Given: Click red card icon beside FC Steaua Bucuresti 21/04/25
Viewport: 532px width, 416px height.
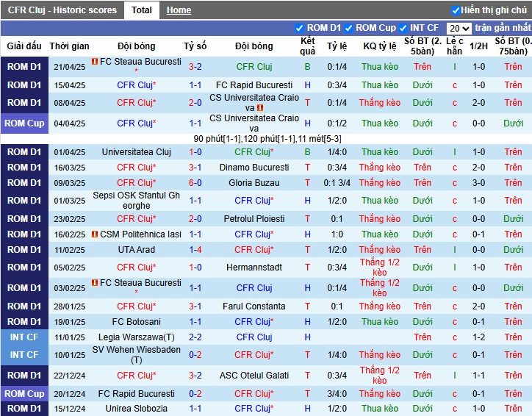Looking at the screenshot, I should click(95, 62).
